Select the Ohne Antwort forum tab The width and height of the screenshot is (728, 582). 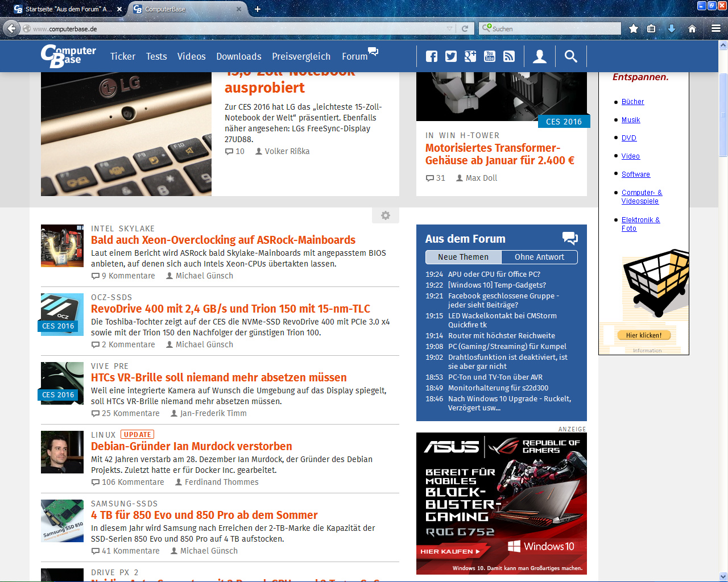[539, 257]
